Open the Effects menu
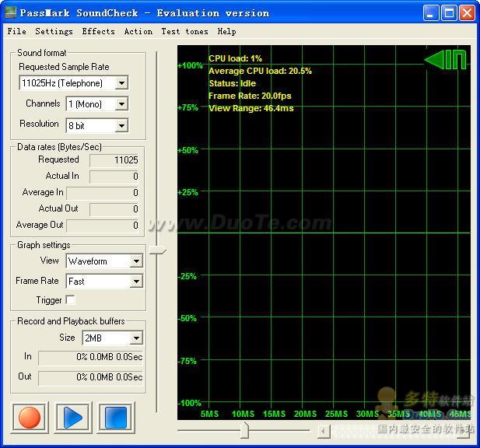This screenshot has width=480, height=448. point(98,31)
